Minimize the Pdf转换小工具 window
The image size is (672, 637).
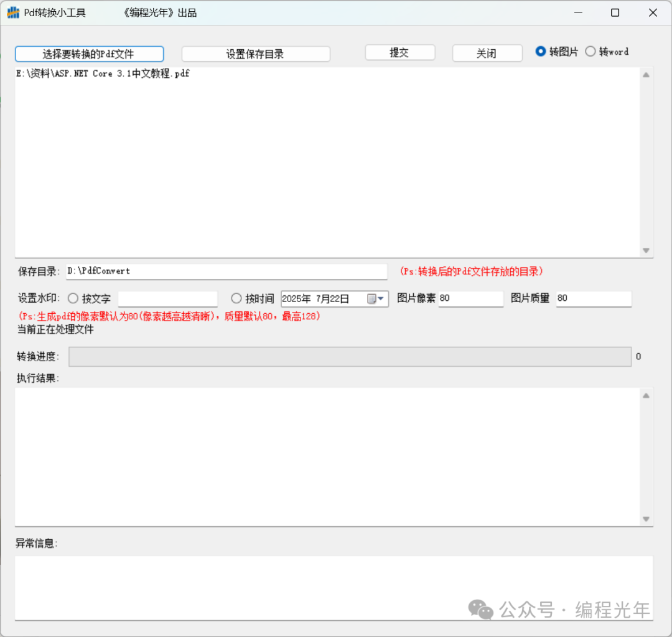[577, 12]
